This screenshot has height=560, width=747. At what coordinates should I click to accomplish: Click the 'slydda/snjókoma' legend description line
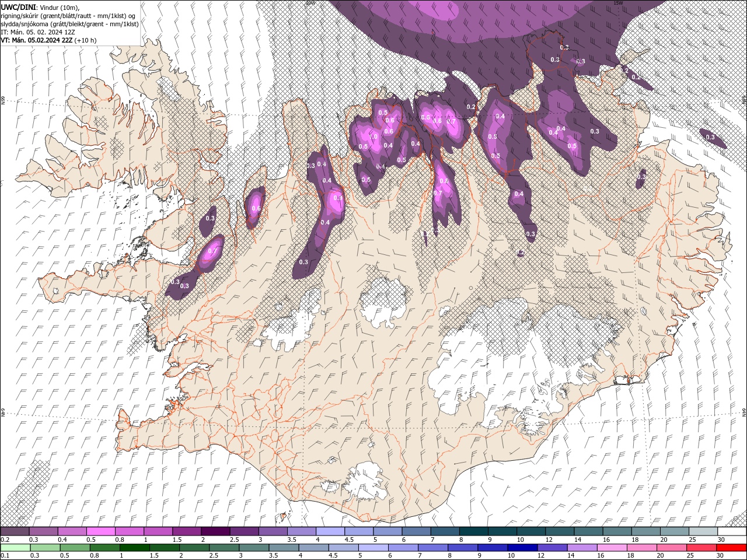point(69,24)
